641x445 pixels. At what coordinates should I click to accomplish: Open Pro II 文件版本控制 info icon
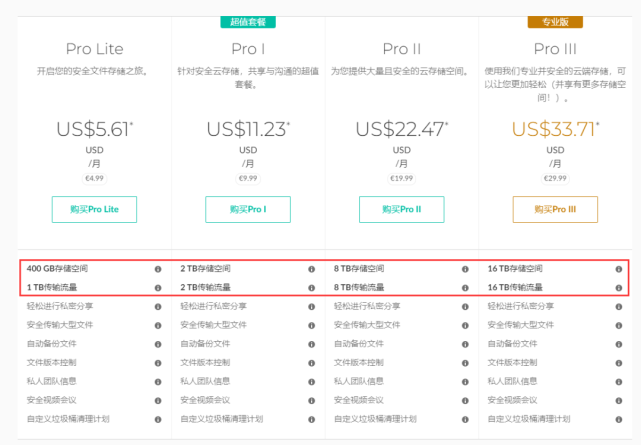(x=465, y=362)
